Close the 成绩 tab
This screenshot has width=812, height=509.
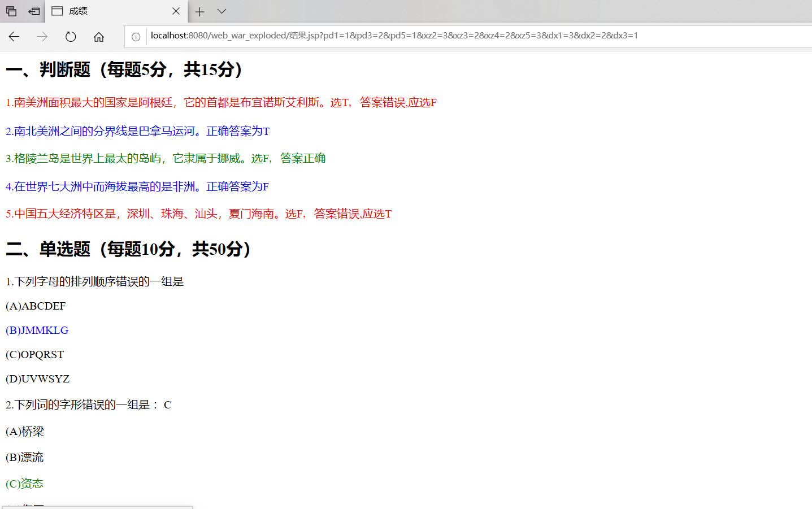tap(176, 11)
